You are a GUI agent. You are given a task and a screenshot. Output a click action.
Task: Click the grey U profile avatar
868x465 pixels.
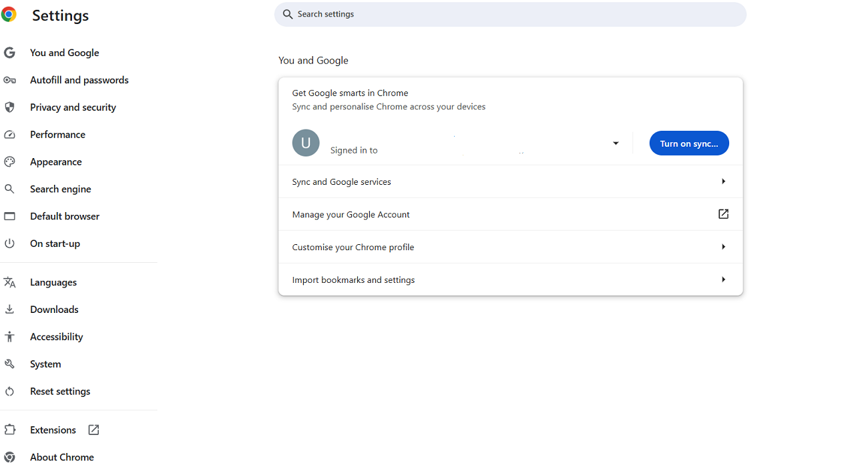pos(306,143)
